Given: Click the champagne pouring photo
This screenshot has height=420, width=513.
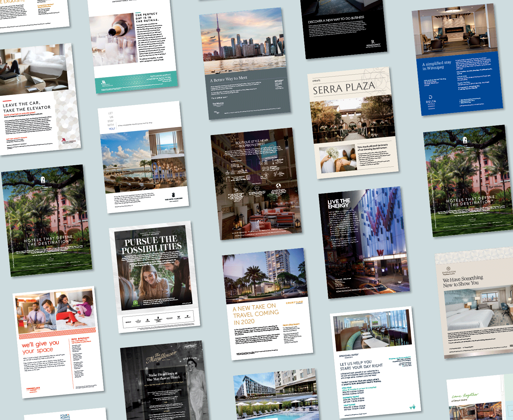Looking at the screenshot, I should pyautogui.click(x=113, y=40).
